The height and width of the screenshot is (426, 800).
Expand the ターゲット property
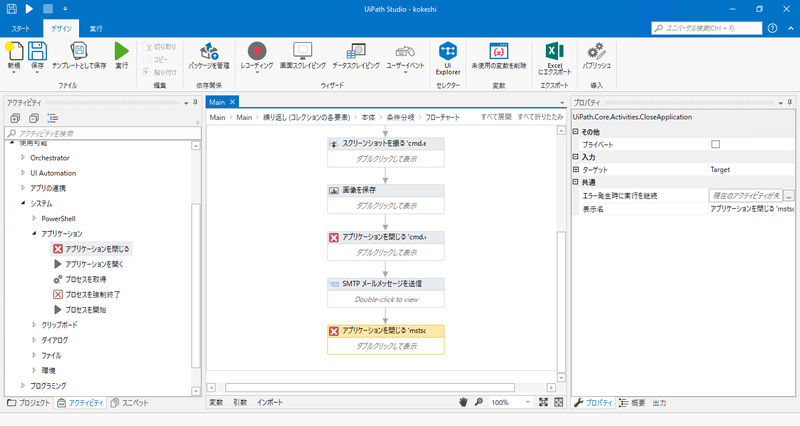point(576,169)
